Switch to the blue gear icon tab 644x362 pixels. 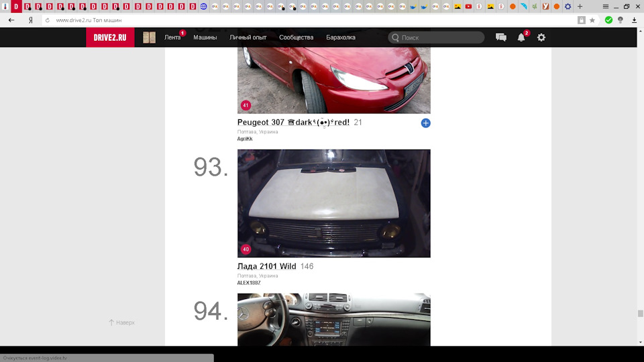[568, 7]
